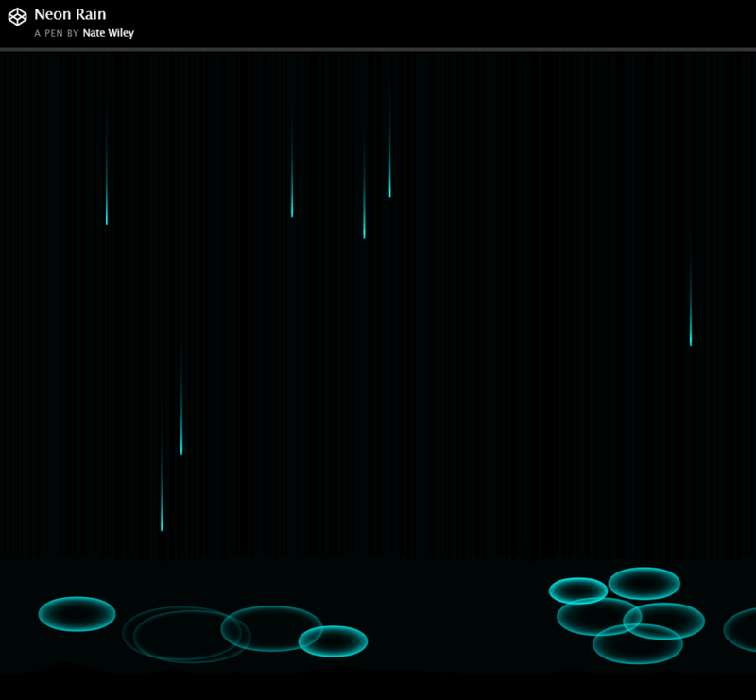Click the CodePen logo icon
The image size is (756, 700).
coord(17,17)
